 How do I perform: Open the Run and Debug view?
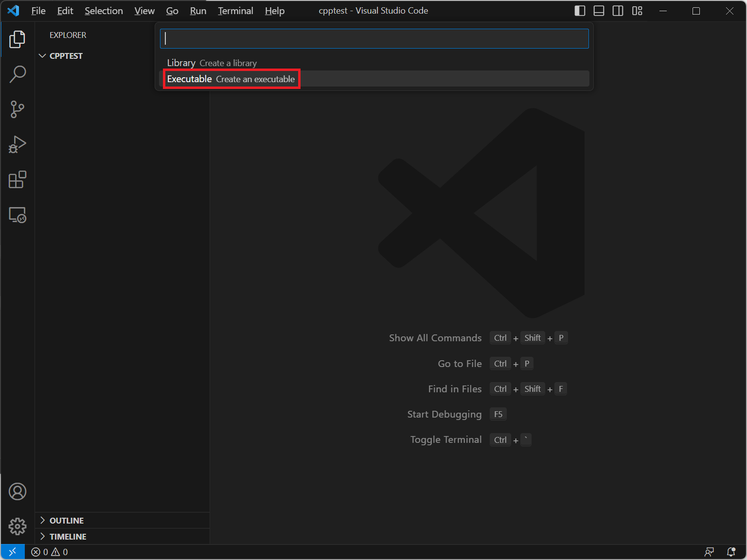click(x=18, y=144)
